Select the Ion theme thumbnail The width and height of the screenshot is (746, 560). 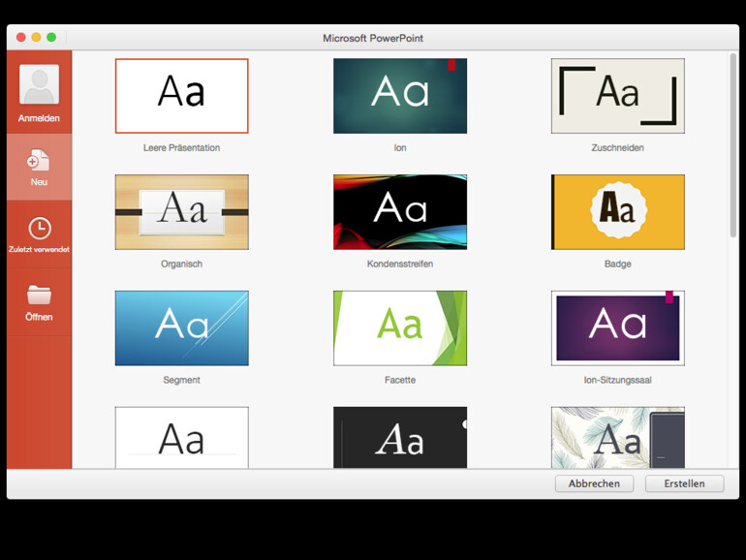(400, 96)
